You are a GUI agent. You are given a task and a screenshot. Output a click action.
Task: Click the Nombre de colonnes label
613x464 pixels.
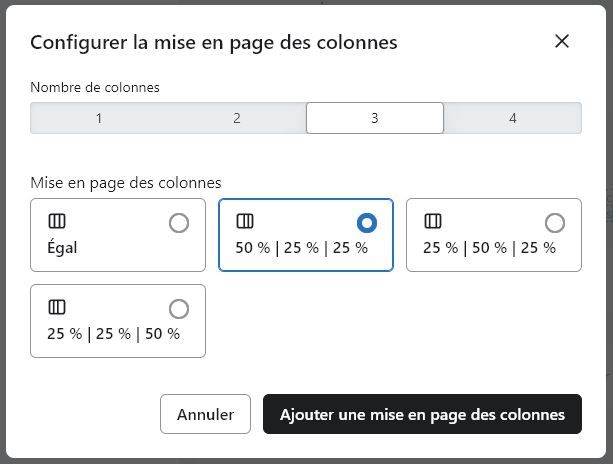[x=95, y=87]
